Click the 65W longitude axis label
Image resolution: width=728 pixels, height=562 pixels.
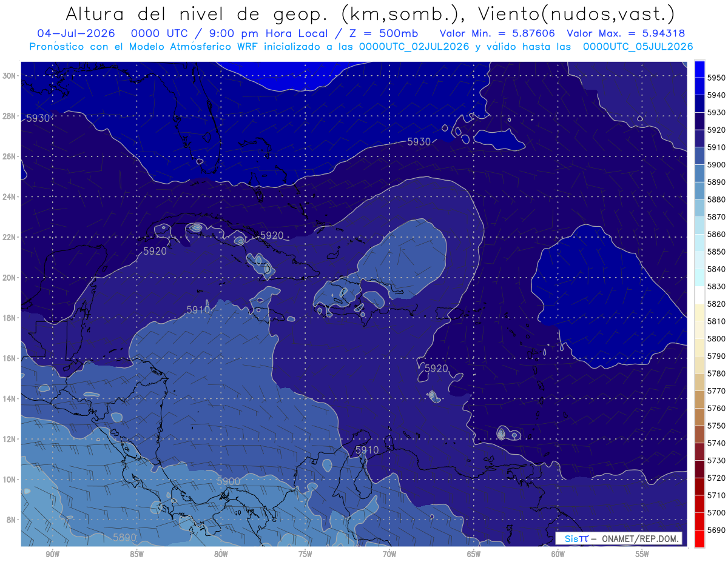pyautogui.click(x=474, y=554)
